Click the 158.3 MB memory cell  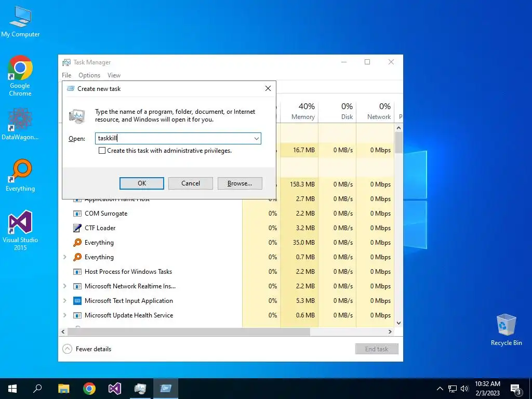coord(300,184)
